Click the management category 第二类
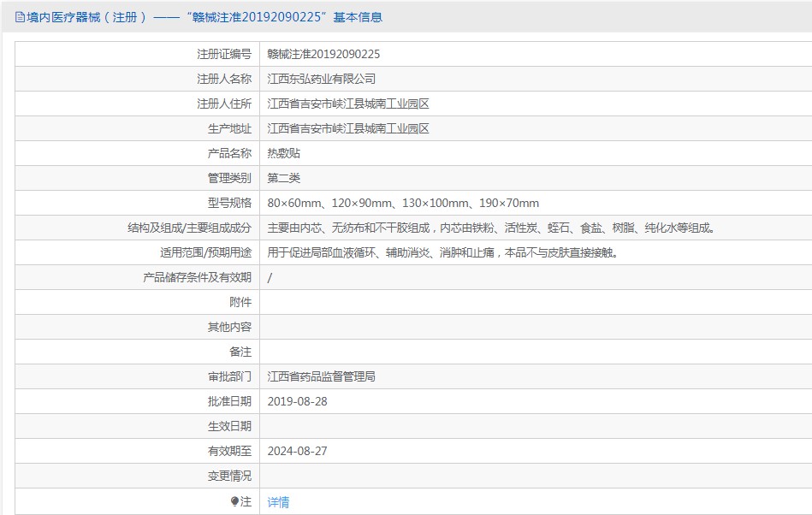The image size is (812, 515). click(x=284, y=178)
